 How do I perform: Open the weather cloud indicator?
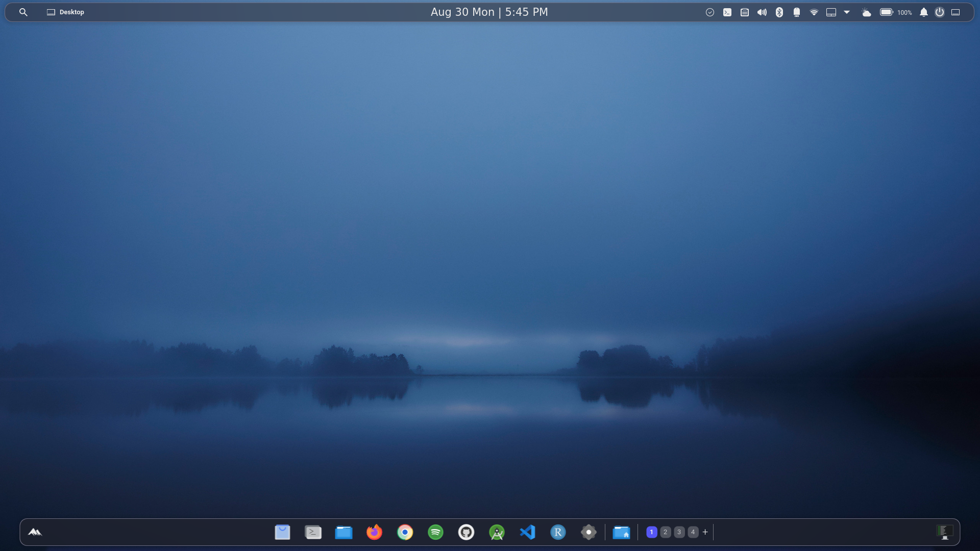(866, 12)
